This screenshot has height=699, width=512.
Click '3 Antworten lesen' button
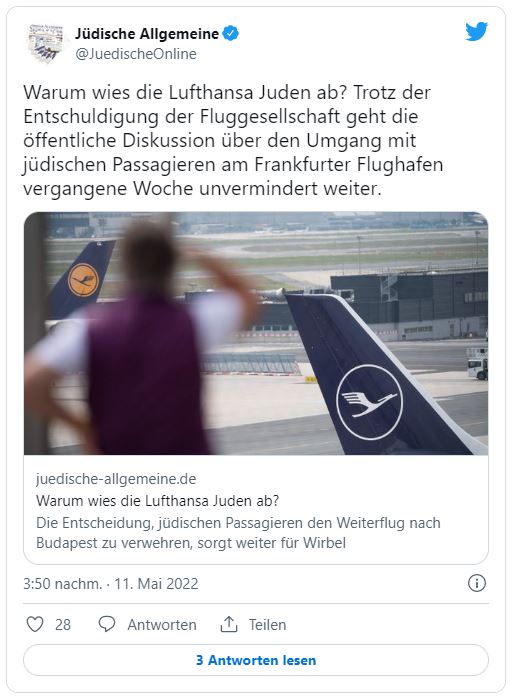coord(256,660)
